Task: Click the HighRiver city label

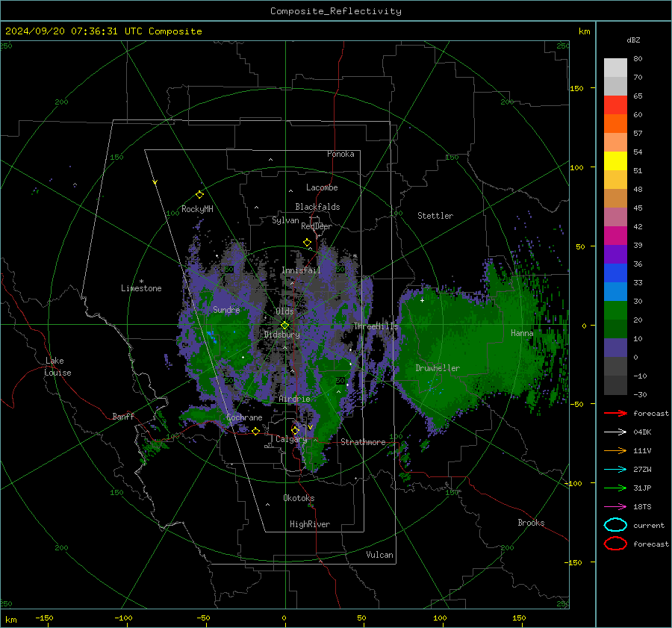Action: pos(310,524)
